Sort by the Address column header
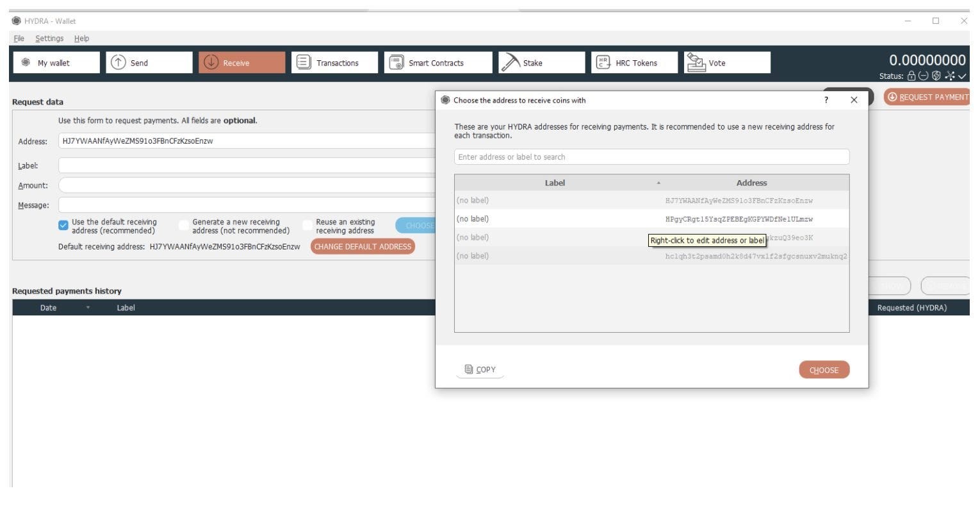Image resolution: width=980 pixels, height=527 pixels. tap(751, 183)
